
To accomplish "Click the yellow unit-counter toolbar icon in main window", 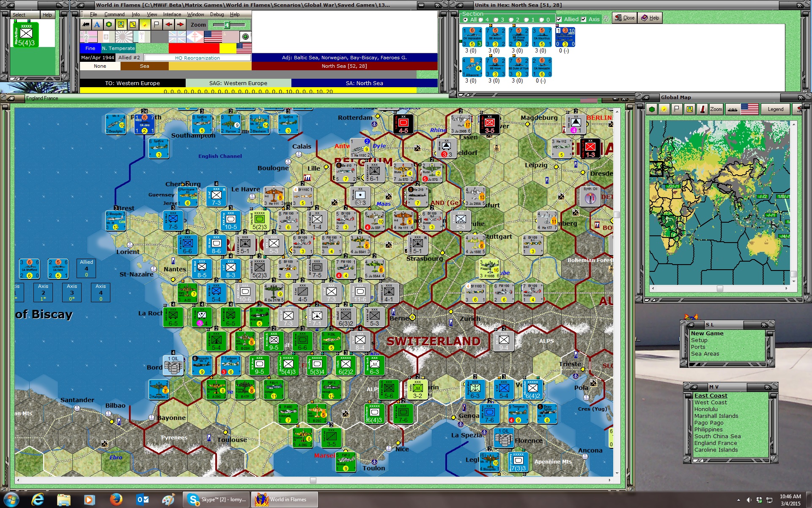I will point(121,25).
